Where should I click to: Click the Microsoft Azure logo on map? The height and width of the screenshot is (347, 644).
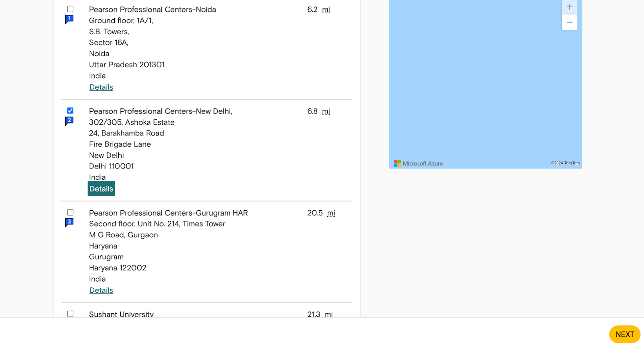click(x=418, y=163)
